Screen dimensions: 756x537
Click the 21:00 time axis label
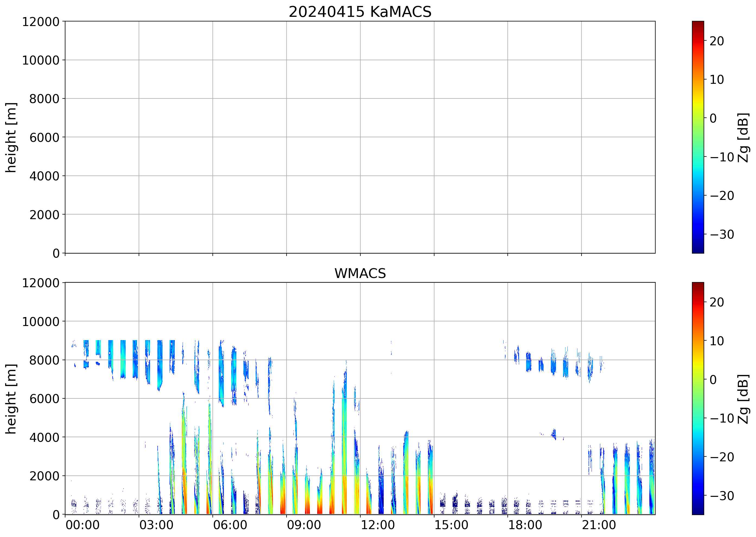point(599,525)
